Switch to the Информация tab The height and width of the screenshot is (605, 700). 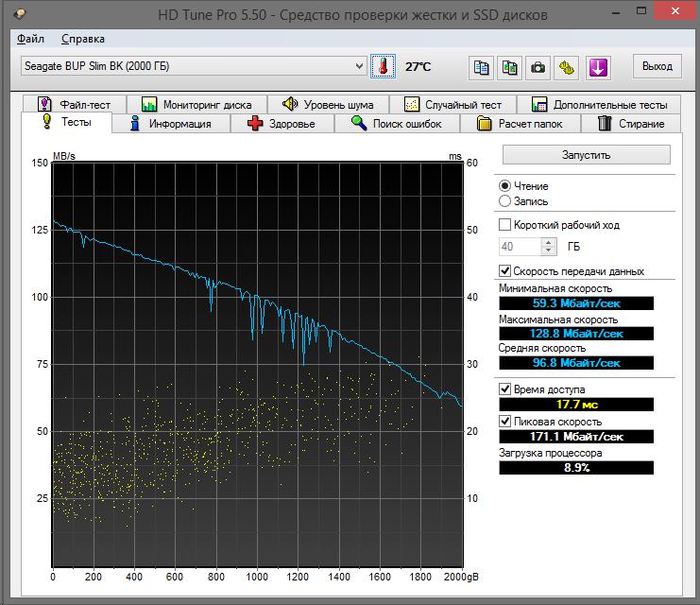(x=171, y=123)
